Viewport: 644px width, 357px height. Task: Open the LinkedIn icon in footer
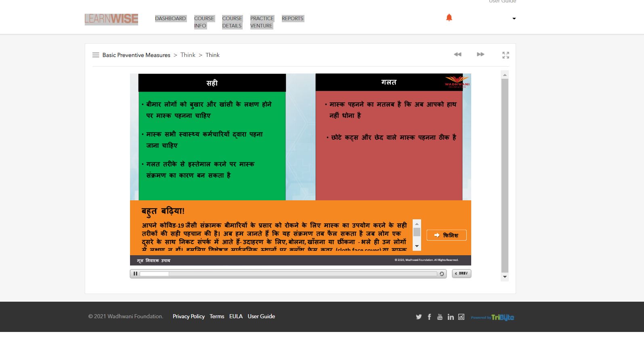(x=451, y=317)
